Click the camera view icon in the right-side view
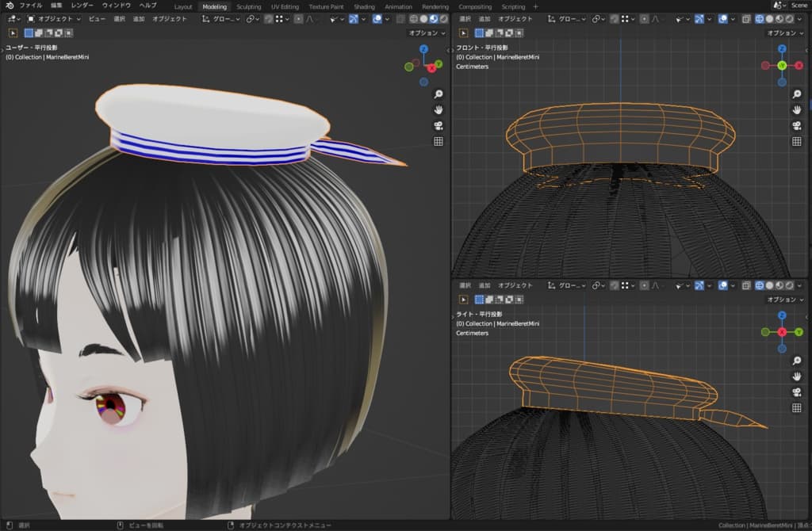This screenshot has width=812, height=531. pyautogui.click(x=796, y=392)
